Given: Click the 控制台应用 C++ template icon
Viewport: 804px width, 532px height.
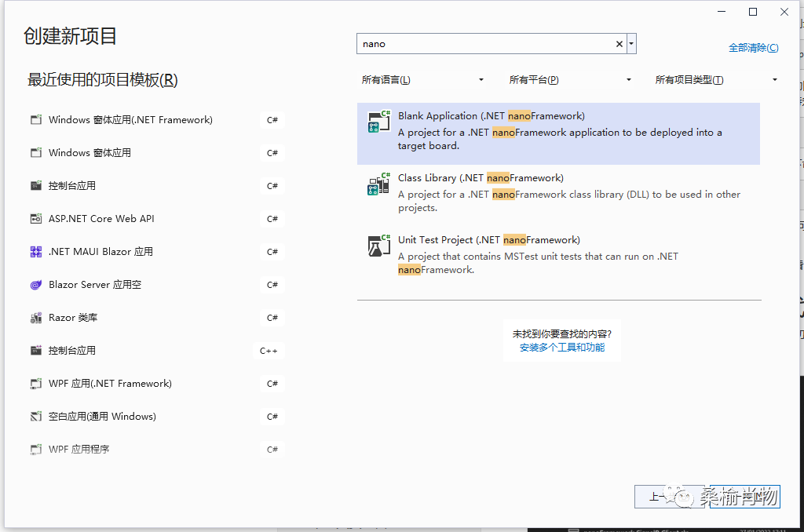Looking at the screenshot, I should tap(36, 350).
